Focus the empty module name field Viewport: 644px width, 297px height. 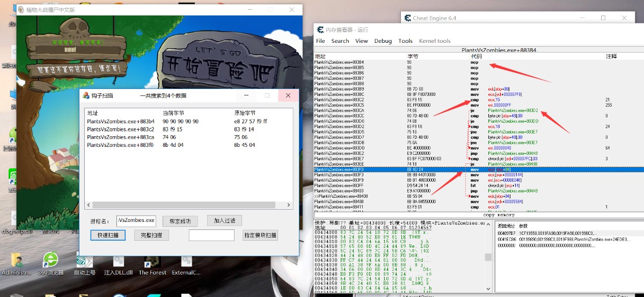(211, 235)
